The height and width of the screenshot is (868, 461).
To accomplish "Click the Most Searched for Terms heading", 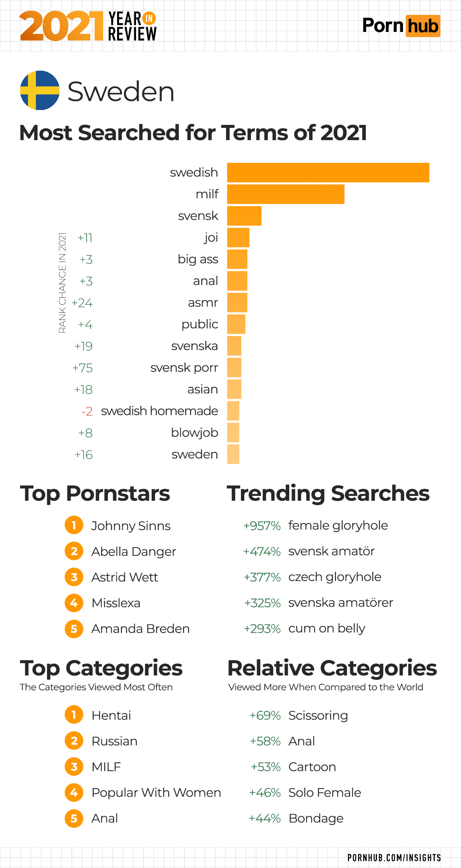I will click(x=193, y=133).
